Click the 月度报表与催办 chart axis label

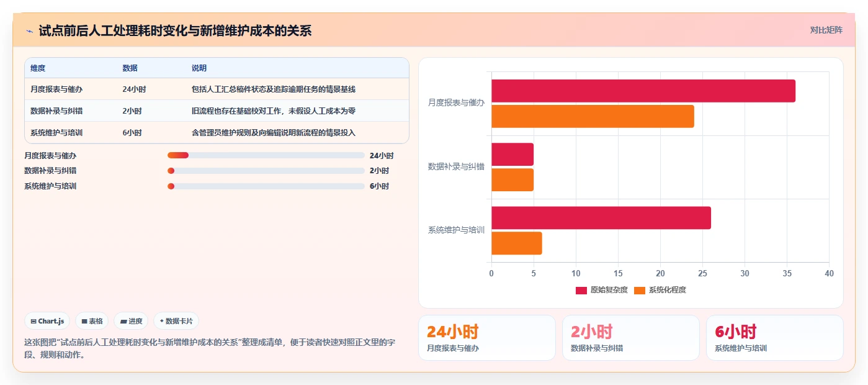(456, 103)
